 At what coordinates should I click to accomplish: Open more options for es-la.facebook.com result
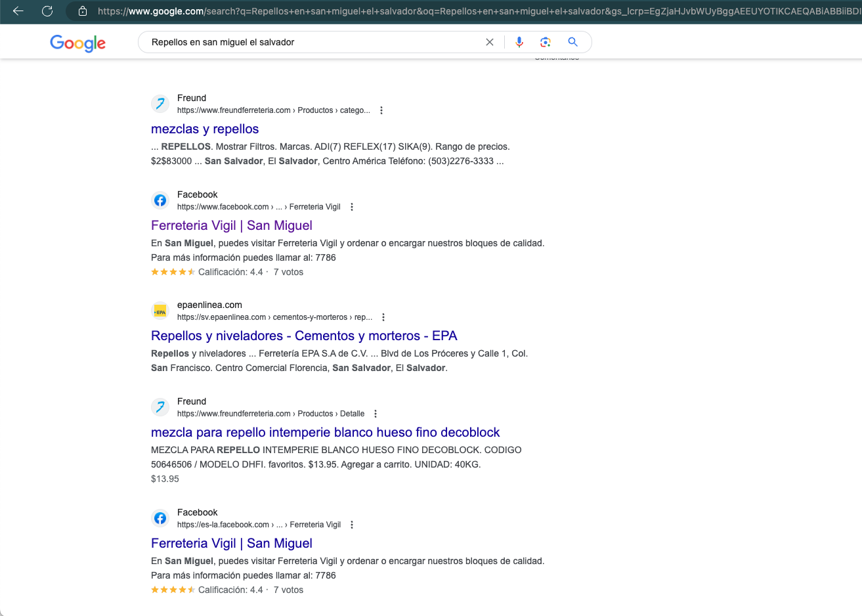point(352,525)
